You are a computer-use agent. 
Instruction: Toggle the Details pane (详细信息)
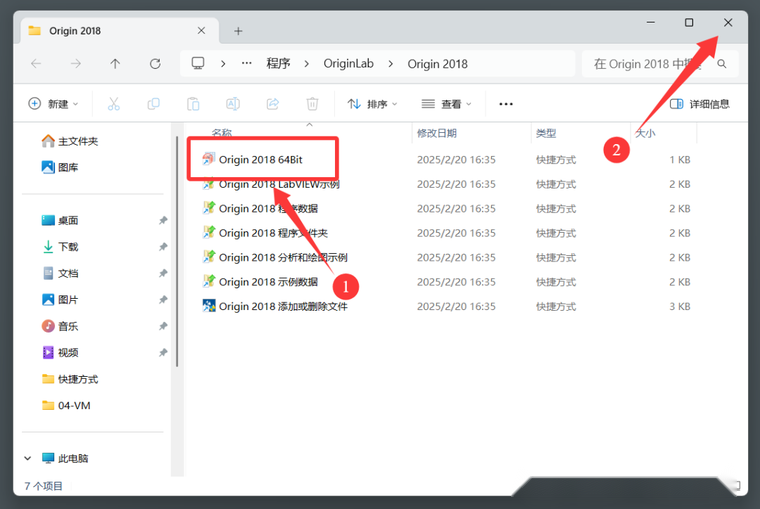tap(699, 104)
